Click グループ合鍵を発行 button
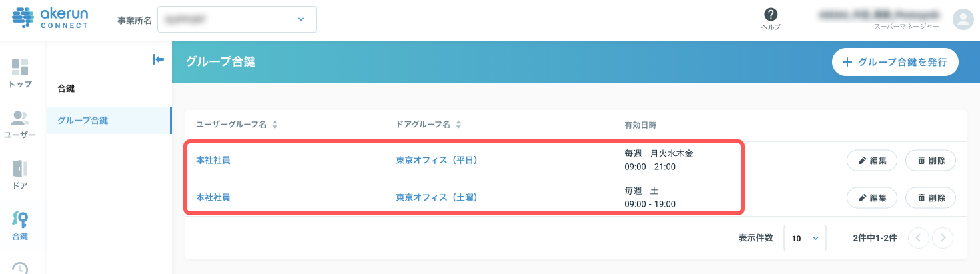 [x=895, y=62]
